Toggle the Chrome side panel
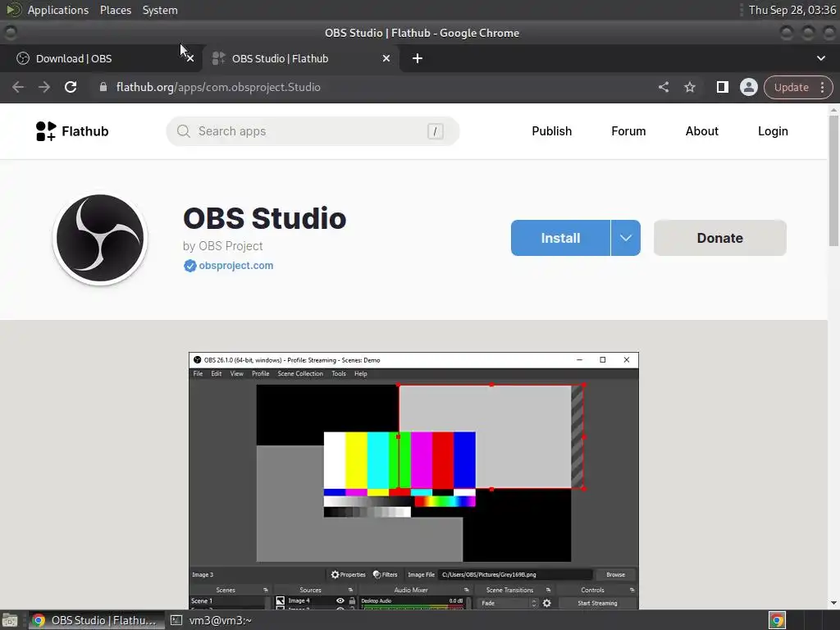 tap(722, 87)
